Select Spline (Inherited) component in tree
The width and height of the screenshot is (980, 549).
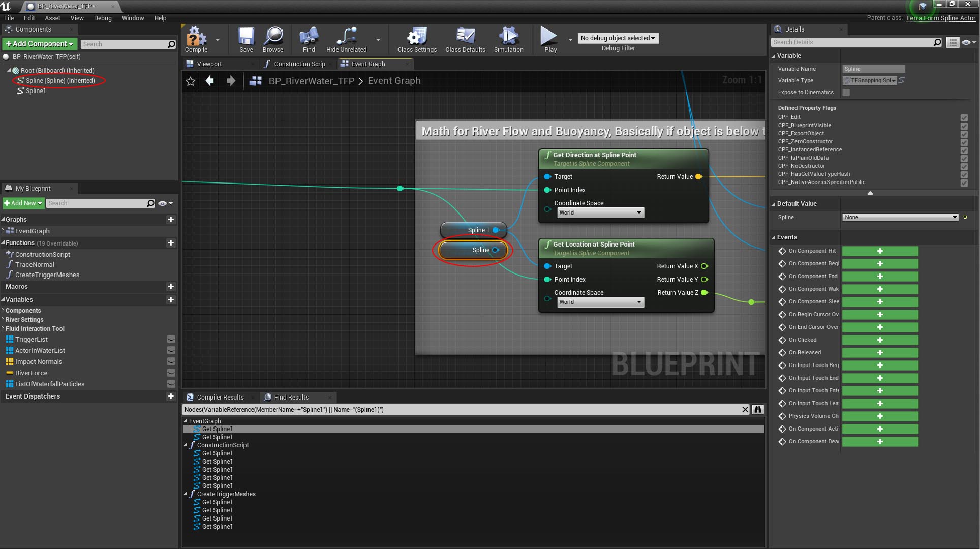[60, 80]
